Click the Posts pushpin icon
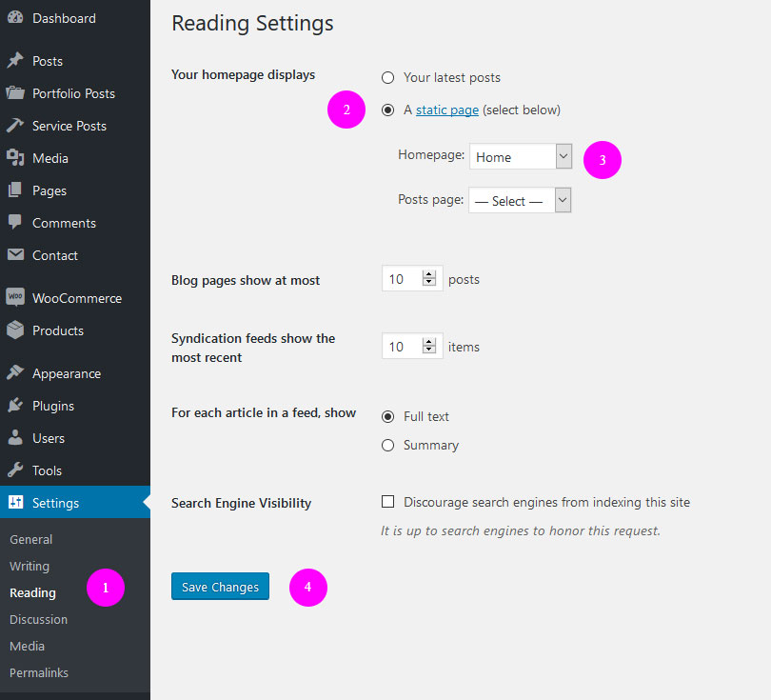Screen dimensions: 771x700 coord(15,61)
